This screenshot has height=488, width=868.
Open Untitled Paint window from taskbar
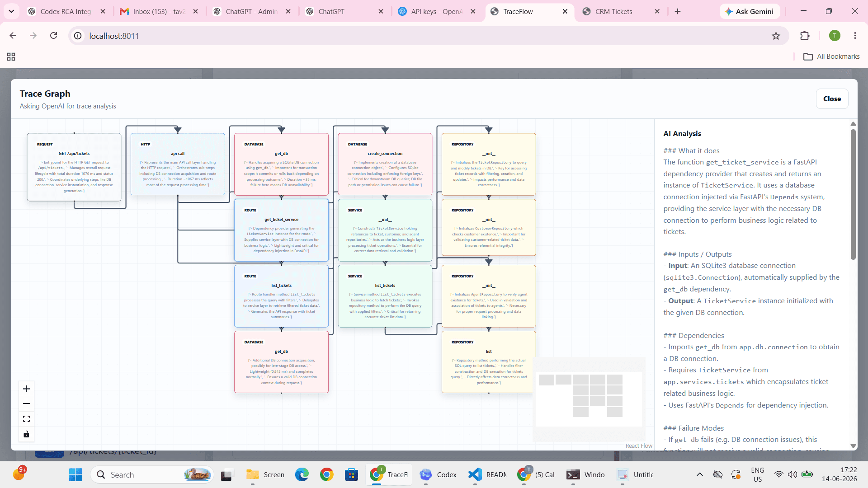[x=635, y=475]
